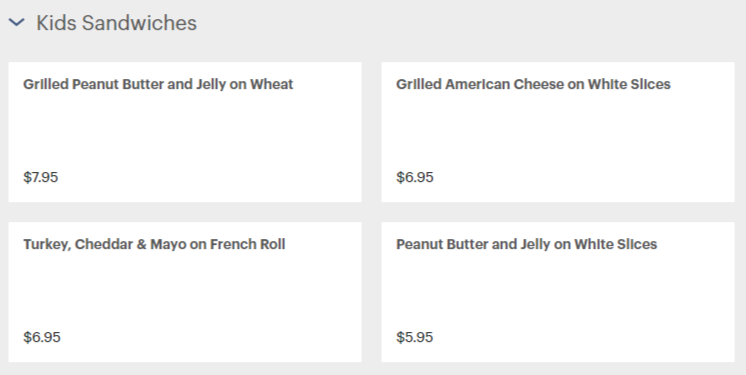746x375 pixels.
Task: Select Peanut Butter and Jelly on White Slices
Action: tap(527, 244)
